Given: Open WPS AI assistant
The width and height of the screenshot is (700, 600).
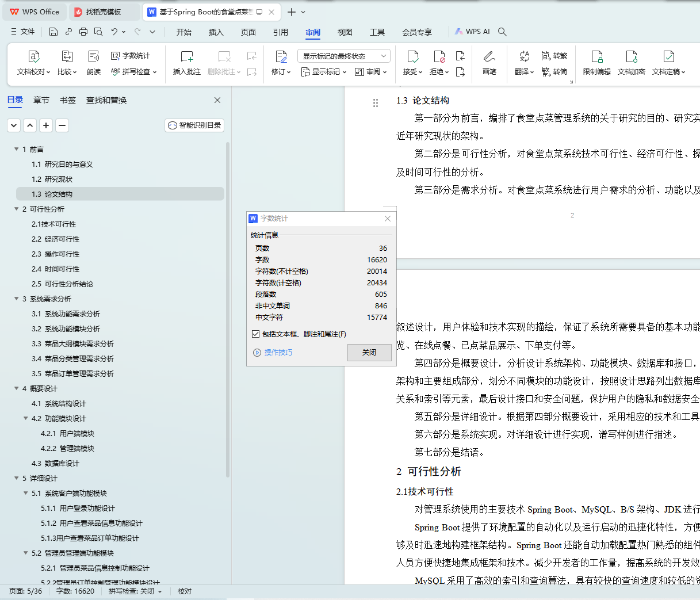Looking at the screenshot, I should click(472, 32).
